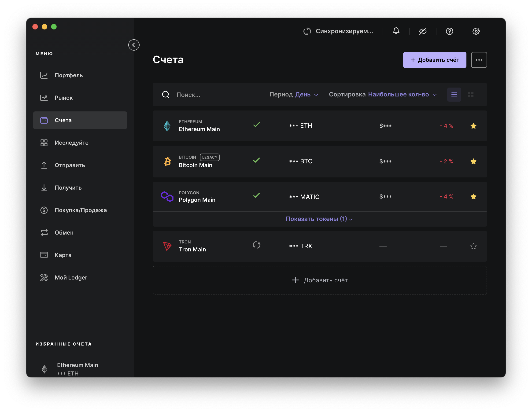This screenshot has height=412, width=532.
Task: Click the synchronization status icon
Action: pyautogui.click(x=307, y=31)
